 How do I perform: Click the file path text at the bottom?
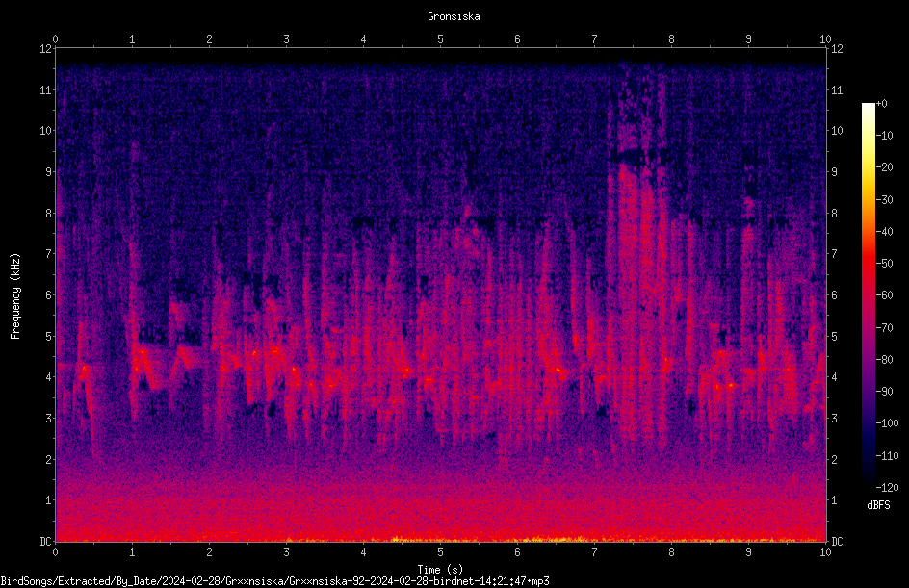pyautogui.click(x=274, y=581)
